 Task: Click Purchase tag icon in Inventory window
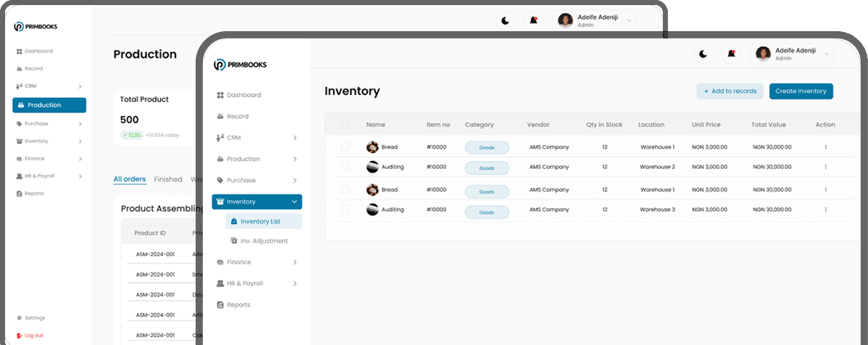220,180
